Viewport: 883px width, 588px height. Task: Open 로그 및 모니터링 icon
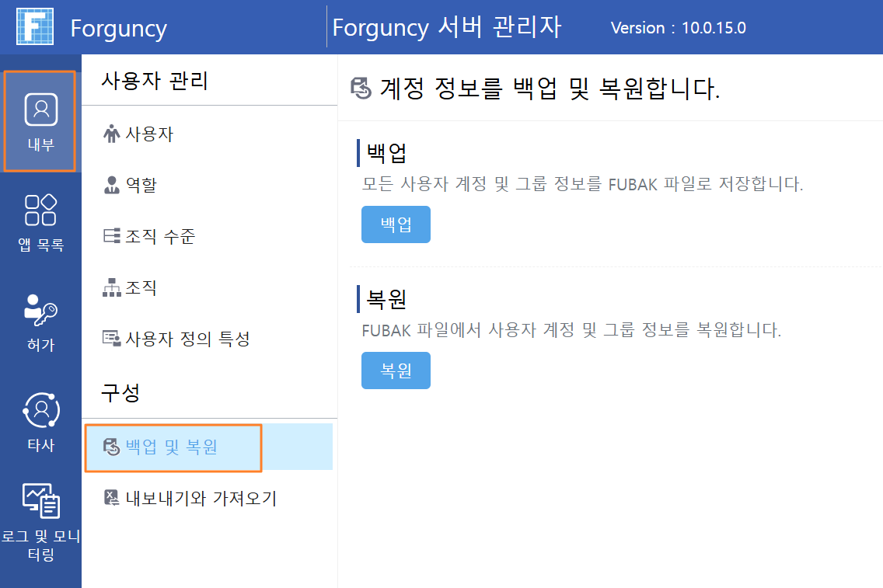click(40, 501)
